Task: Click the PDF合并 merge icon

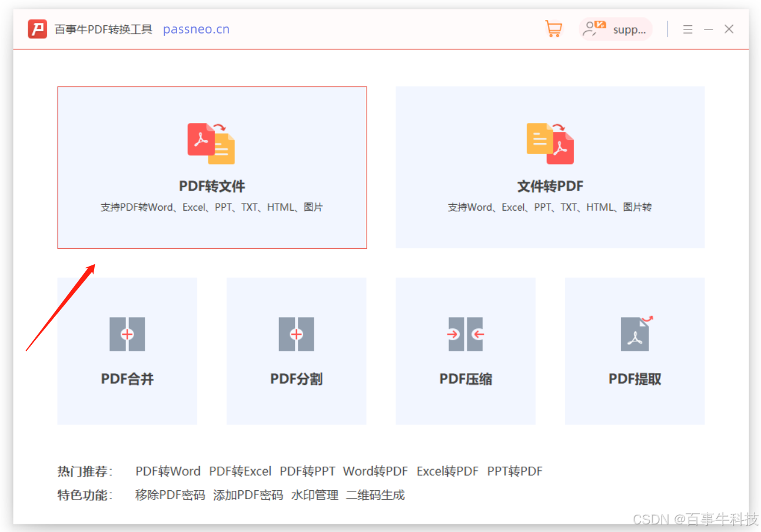Action: coord(127,334)
